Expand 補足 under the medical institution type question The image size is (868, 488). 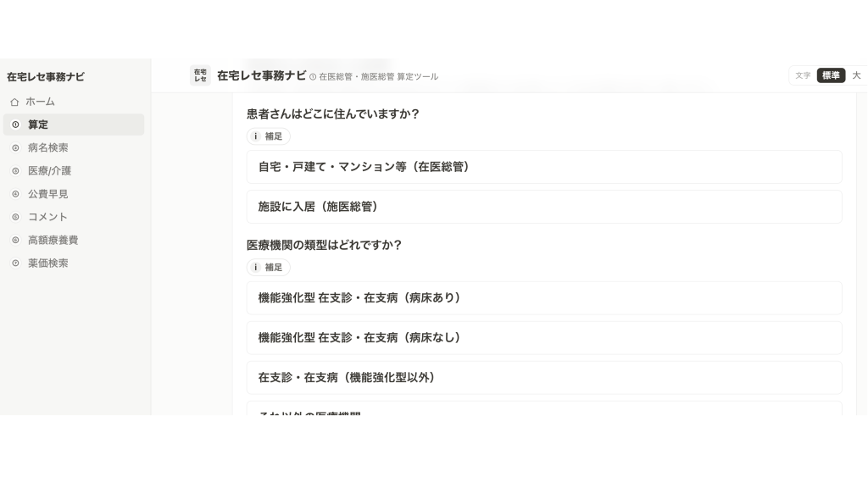(x=269, y=267)
